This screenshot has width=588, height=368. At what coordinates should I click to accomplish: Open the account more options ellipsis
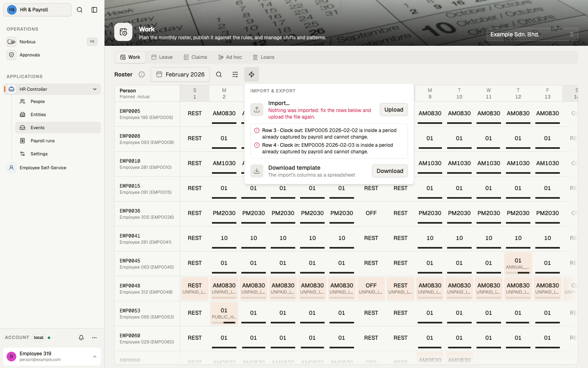click(94, 338)
